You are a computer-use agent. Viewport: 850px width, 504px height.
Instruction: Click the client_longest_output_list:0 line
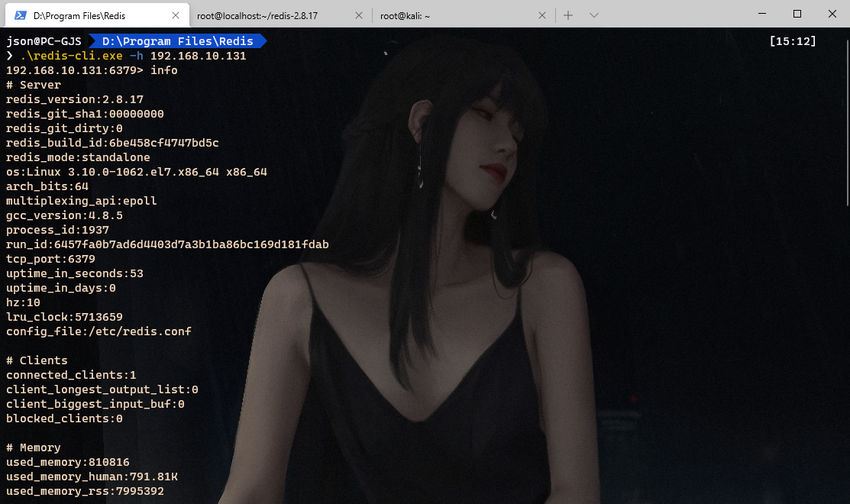click(102, 389)
